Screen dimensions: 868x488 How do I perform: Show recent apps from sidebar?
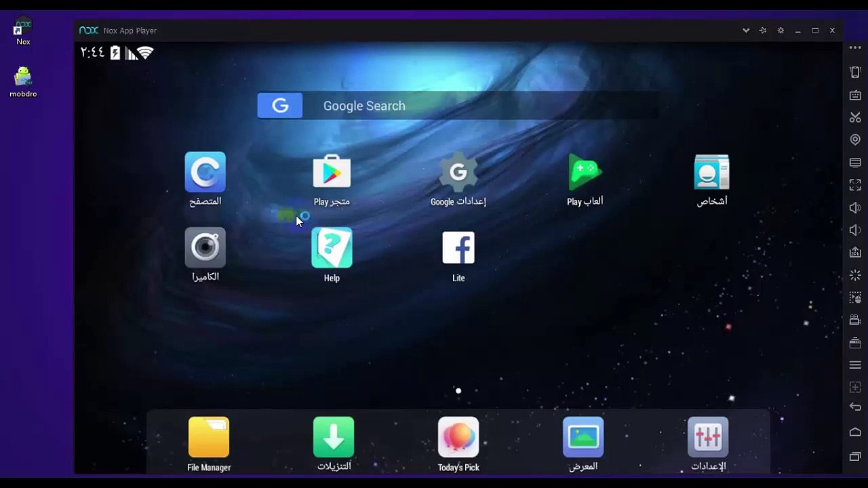[855, 456]
